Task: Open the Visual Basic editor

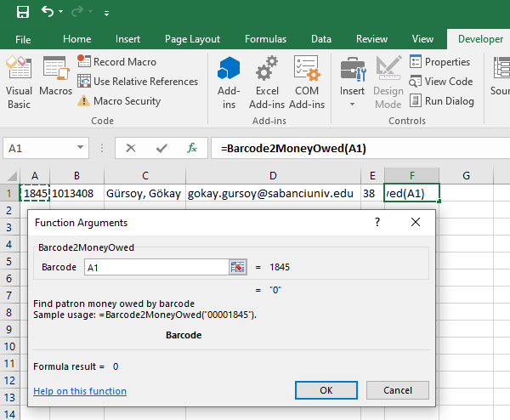Action: tap(19, 82)
